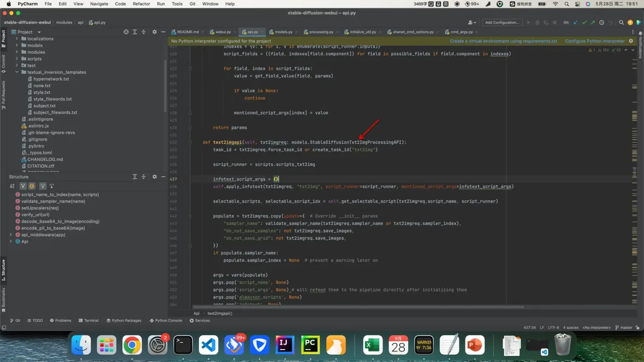Open Project panel gear options
The image size is (644, 362).
point(155,32)
